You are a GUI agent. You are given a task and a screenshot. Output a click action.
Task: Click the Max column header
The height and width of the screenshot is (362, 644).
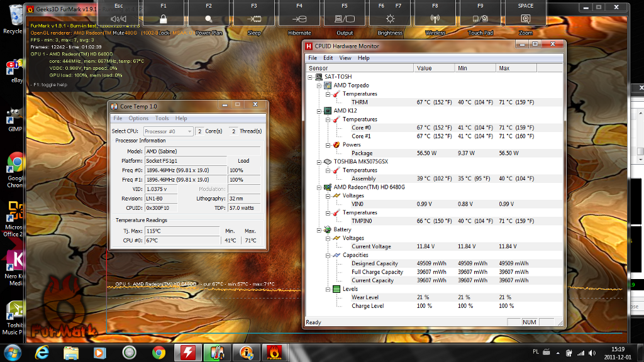click(516, 68)
